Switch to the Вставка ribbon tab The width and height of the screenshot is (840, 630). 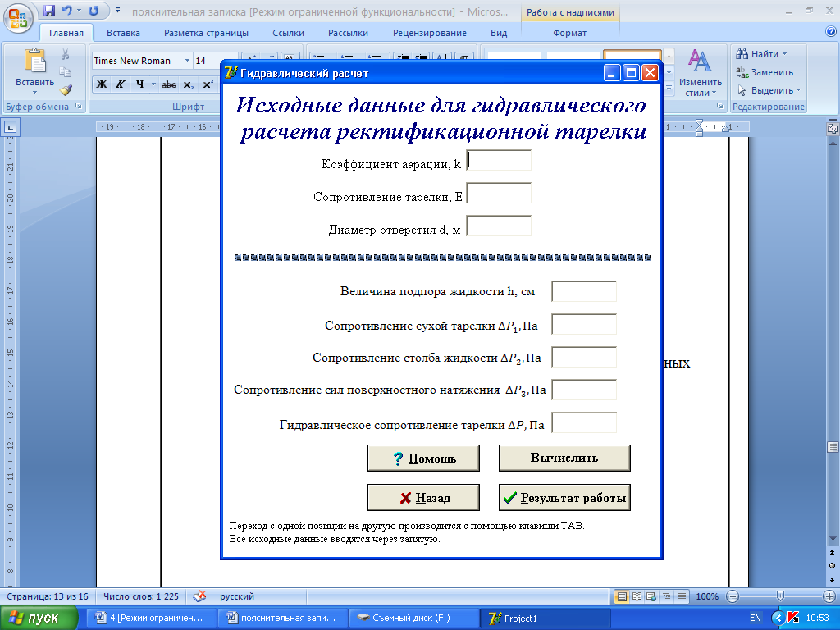123,33
